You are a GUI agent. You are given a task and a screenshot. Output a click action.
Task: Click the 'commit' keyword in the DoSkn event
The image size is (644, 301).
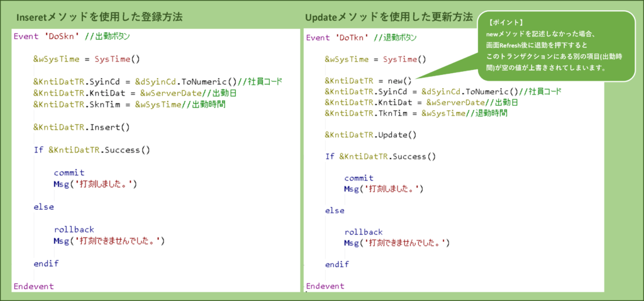(69, 173)
